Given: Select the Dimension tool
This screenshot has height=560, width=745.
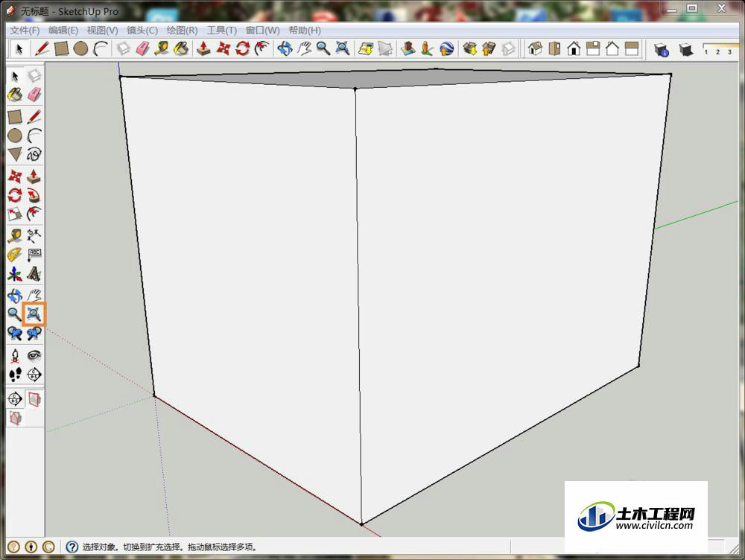Looking at the screenshot, I should click(x=34, y=235).
